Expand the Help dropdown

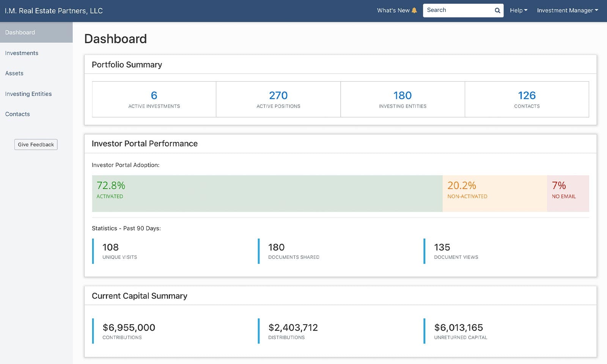(519, 11)
